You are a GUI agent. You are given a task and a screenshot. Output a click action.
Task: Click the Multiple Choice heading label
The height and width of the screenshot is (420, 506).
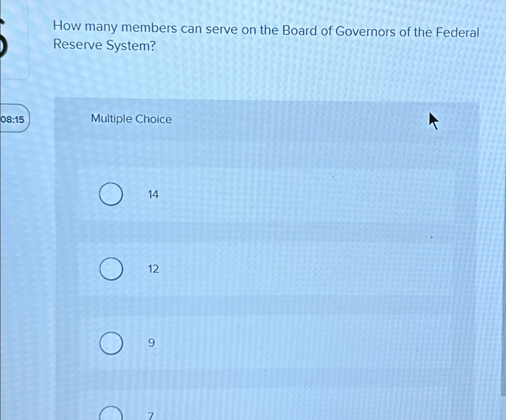pyautogui.click(x=131, y=119)
